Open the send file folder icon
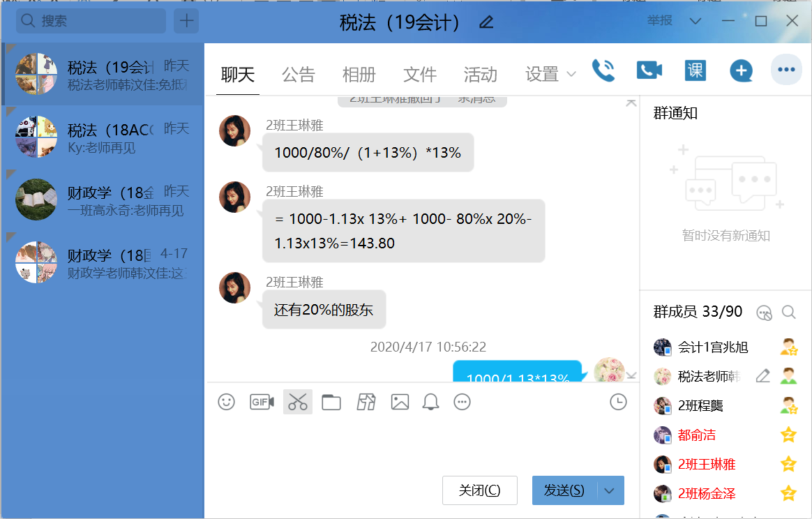Viewport: 812px width, 519px height. [x=331, y=402]
